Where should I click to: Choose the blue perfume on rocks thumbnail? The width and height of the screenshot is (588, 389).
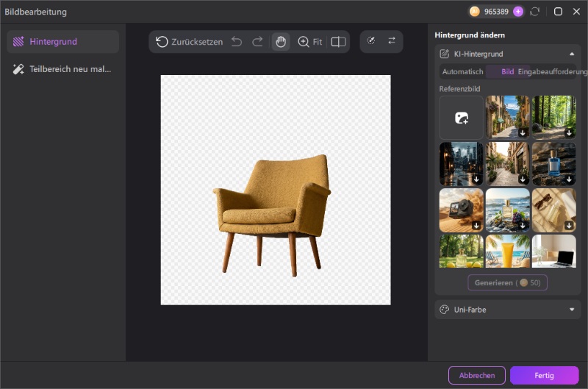coord(554,164)
